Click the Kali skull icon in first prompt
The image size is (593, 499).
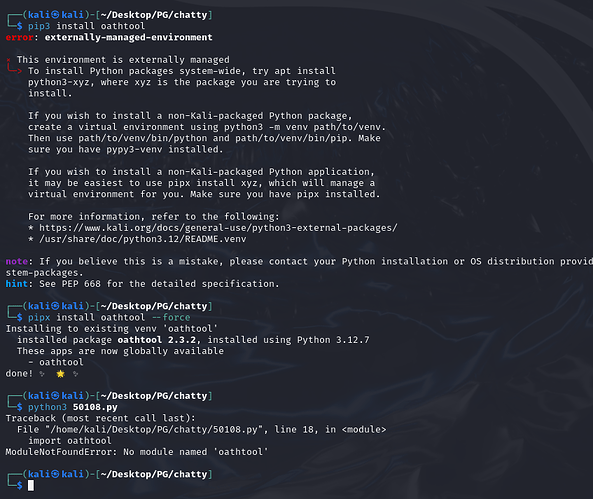point(55,15)
